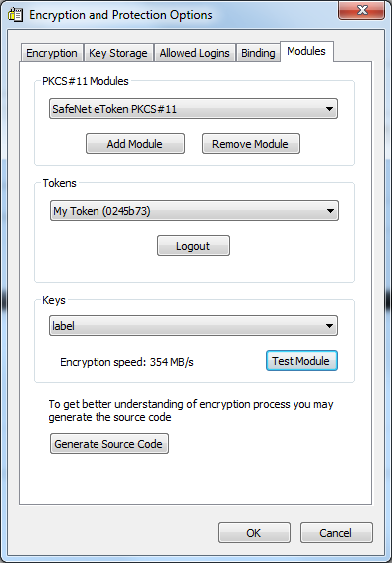Click Generate Source Code button

[x=109, y=444]
